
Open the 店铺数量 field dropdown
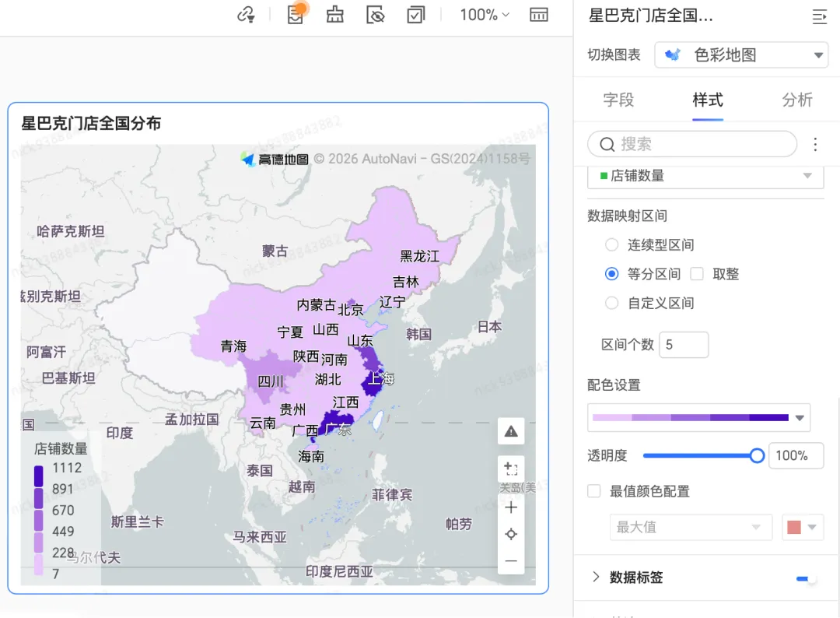(x=705, y=177)
